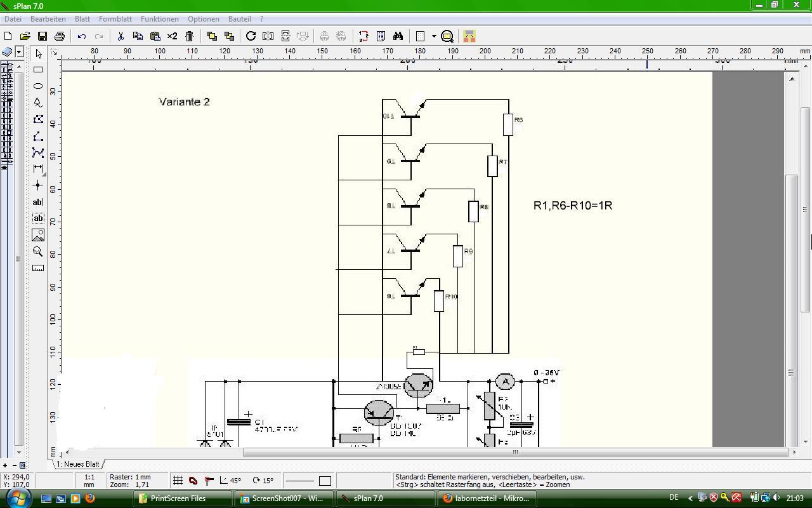
Task: Select the insert image tool
Action: (38, 235)
